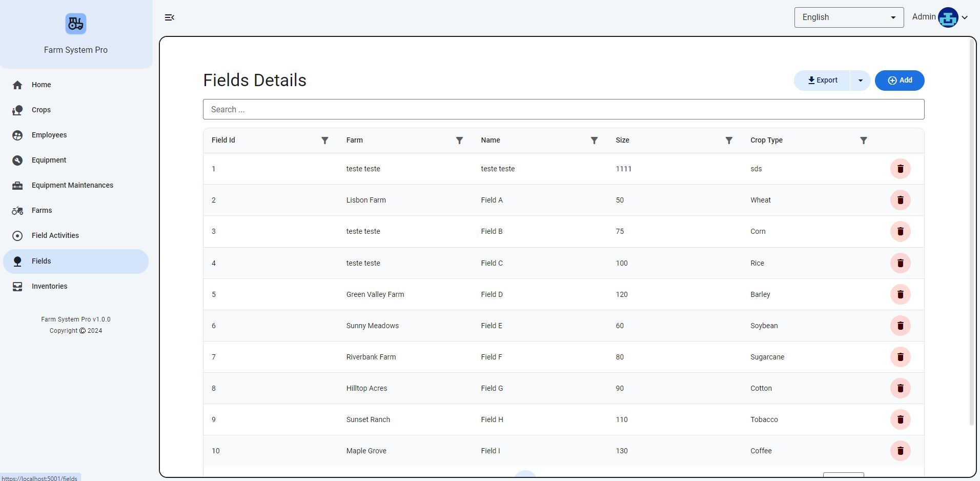Image resolution: width=980 pixels, height=481 pixels.
Task: Focus the Search input field
Action: tap(563, 109)
